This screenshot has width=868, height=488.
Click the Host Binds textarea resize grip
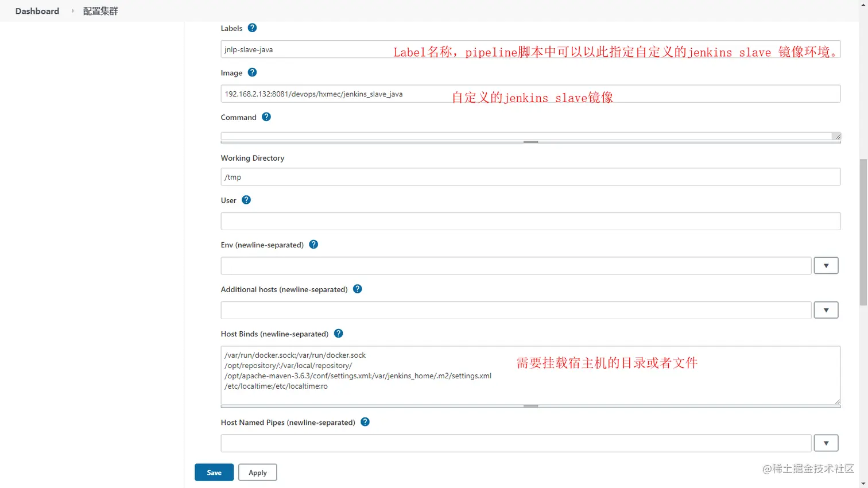pos(838,402)
